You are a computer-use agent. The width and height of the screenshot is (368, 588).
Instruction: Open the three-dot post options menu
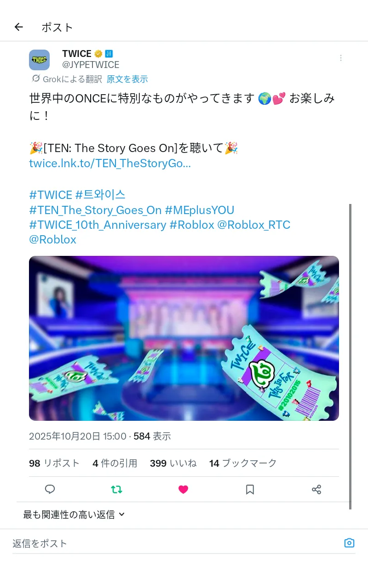tap(341, 58)
